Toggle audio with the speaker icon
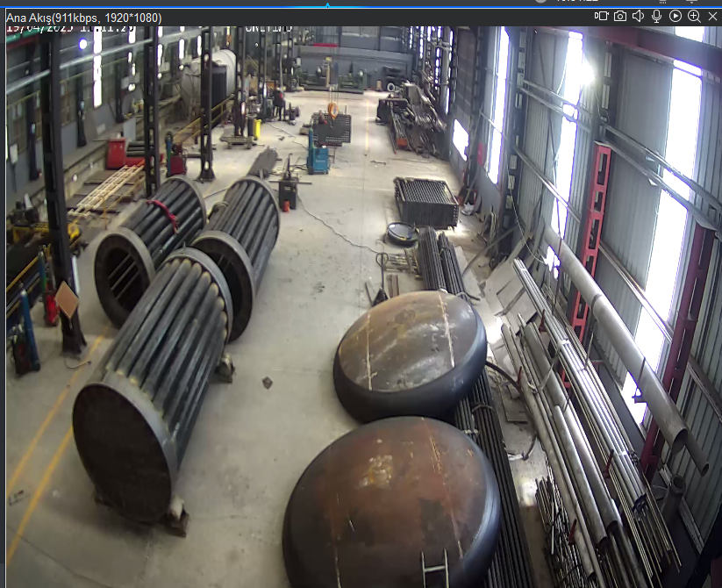This screenshot has height=588, width=722. 638,16
